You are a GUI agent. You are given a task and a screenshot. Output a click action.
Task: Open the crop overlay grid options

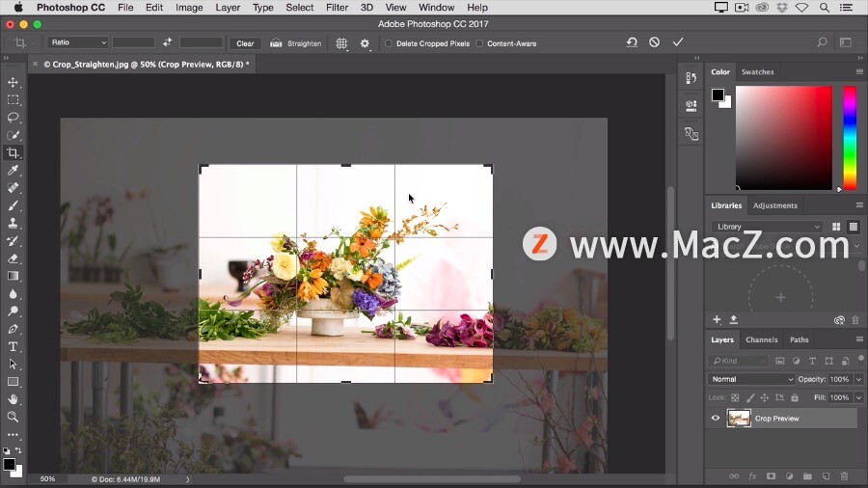342,43
